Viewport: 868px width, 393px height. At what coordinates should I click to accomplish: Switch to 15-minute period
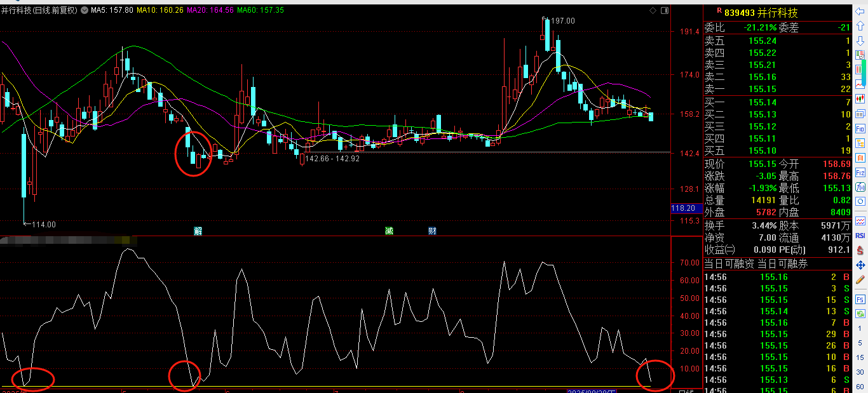tap(861, 357)
